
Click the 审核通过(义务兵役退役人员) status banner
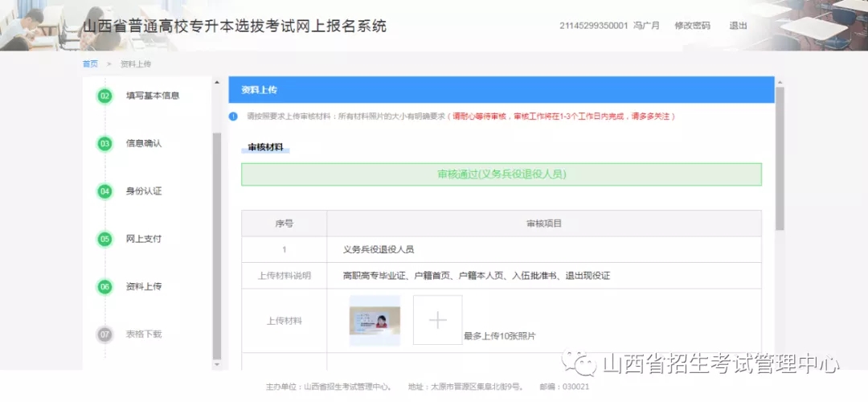(x=502, y=174)
